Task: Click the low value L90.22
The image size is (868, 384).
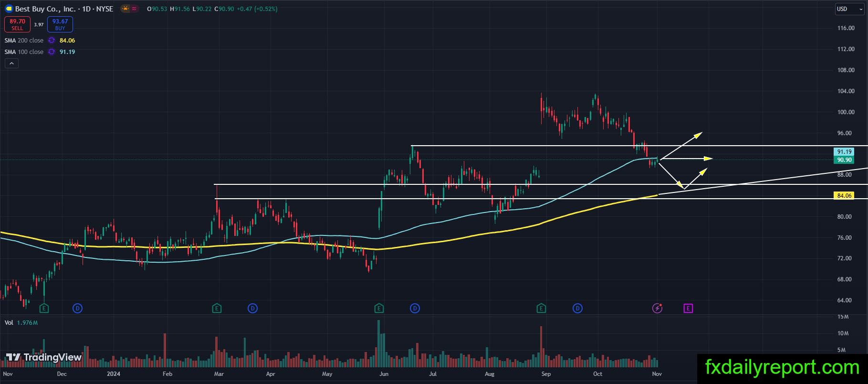Action: coord(202,9)
